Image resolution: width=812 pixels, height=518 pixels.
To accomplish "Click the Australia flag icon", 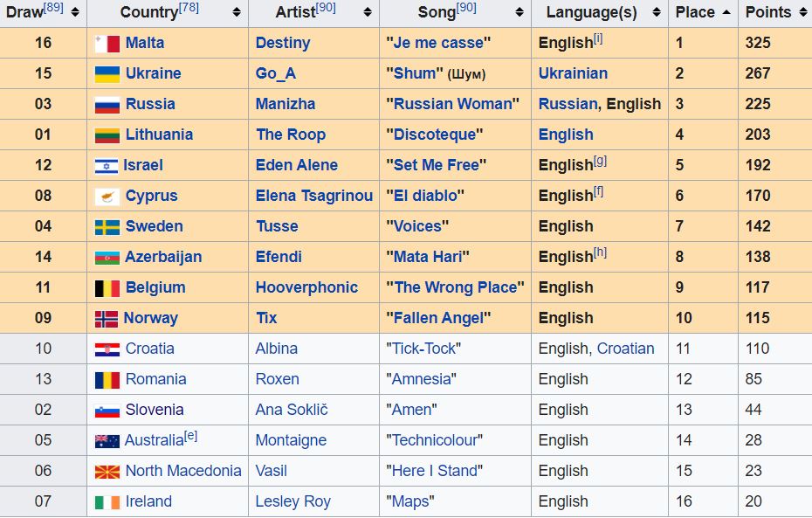I will [x=107, y=441].
